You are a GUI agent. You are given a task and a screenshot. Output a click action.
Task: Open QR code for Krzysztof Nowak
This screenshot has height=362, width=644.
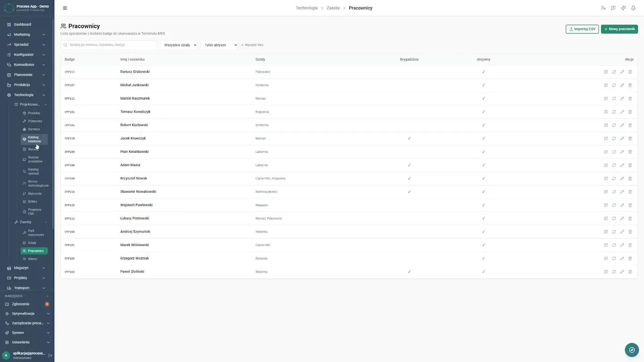[x=606, y=178]
